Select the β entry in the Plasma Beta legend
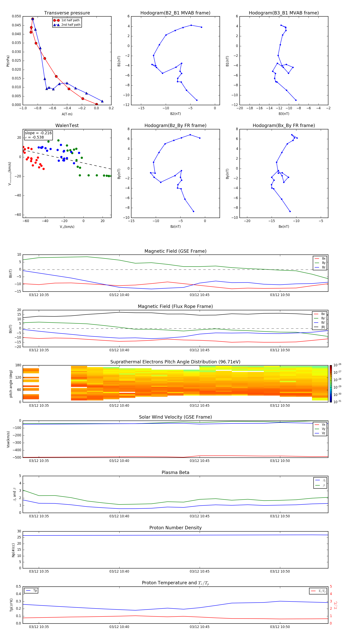 pyautogui.click(x=320, y=485)
